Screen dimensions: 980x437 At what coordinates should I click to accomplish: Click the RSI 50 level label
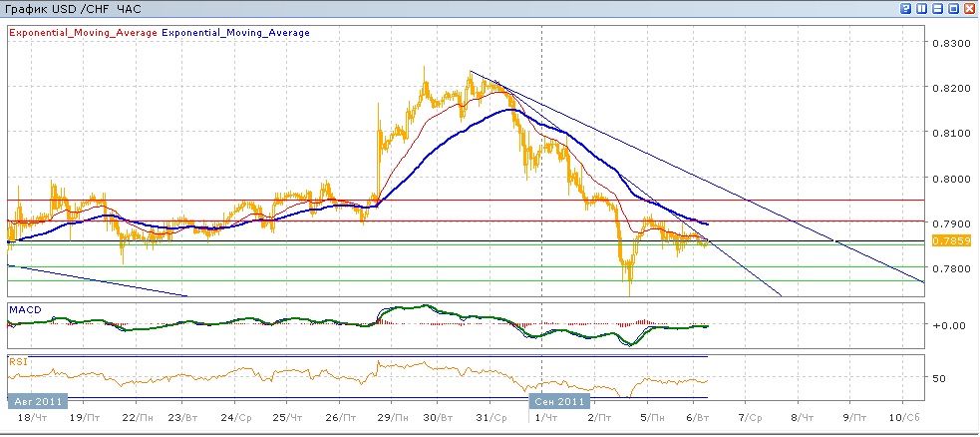point(938,379)
